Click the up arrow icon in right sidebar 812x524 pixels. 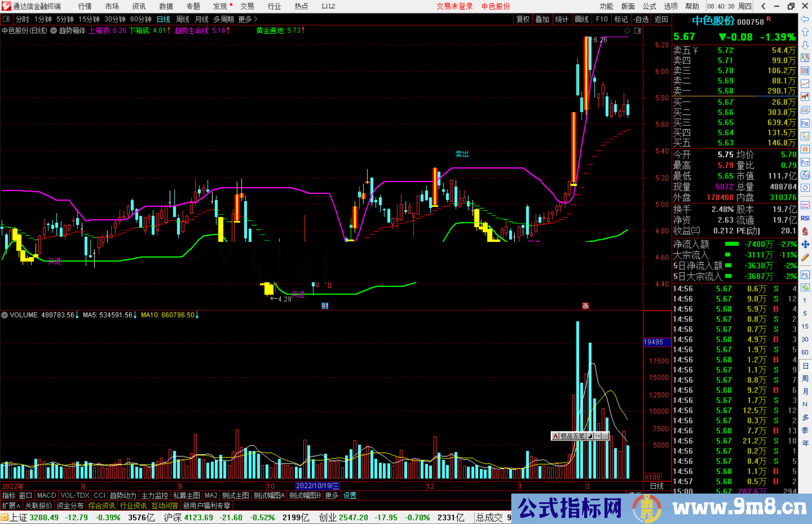(x=805, y=32)
